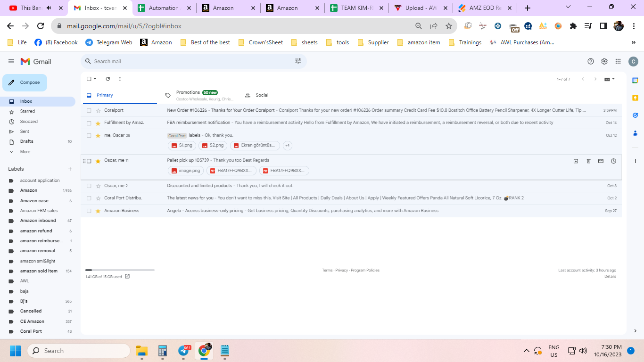
Task: Snooze the Pallet pick up 105739 email
Action: [613, 161]
